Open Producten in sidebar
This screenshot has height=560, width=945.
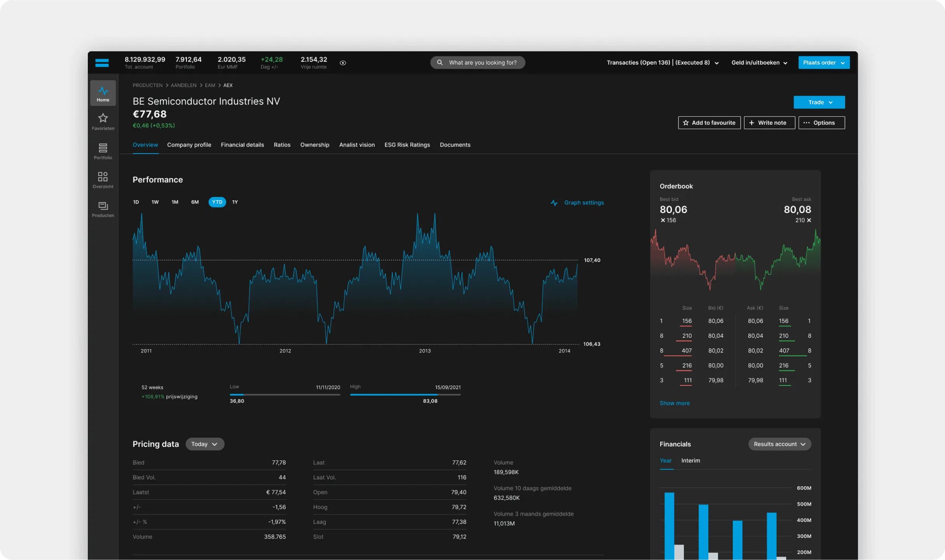(x=103, y=209)
